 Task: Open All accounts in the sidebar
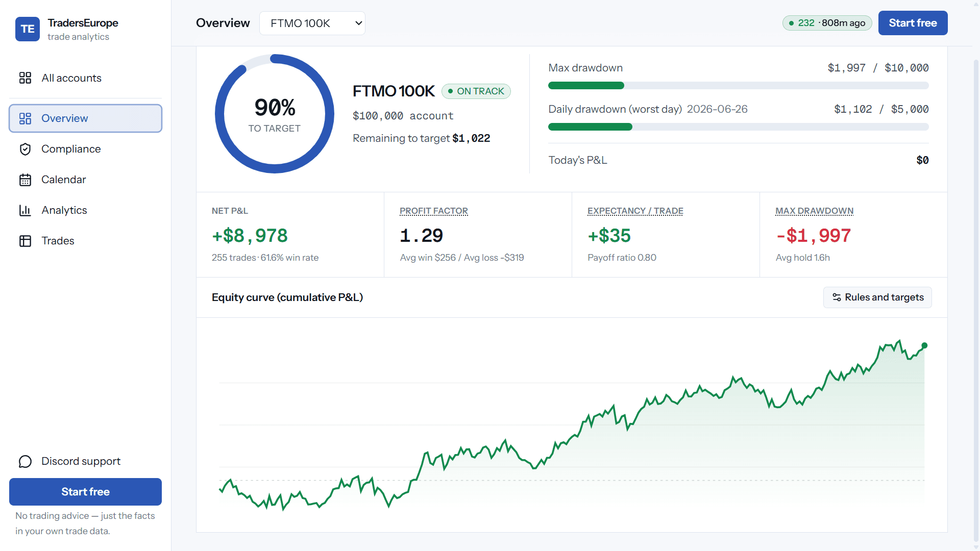click(x=85, y=78)
